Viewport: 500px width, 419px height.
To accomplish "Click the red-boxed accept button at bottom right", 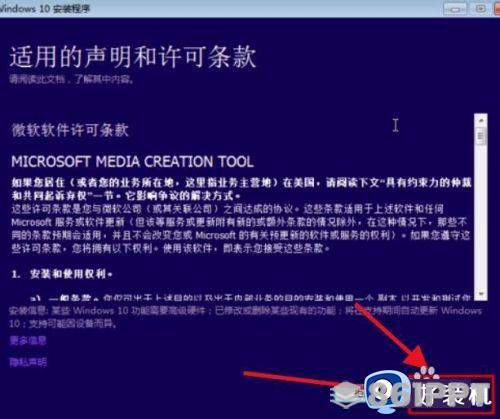I will pyautogui.click(x=451, y=395).
